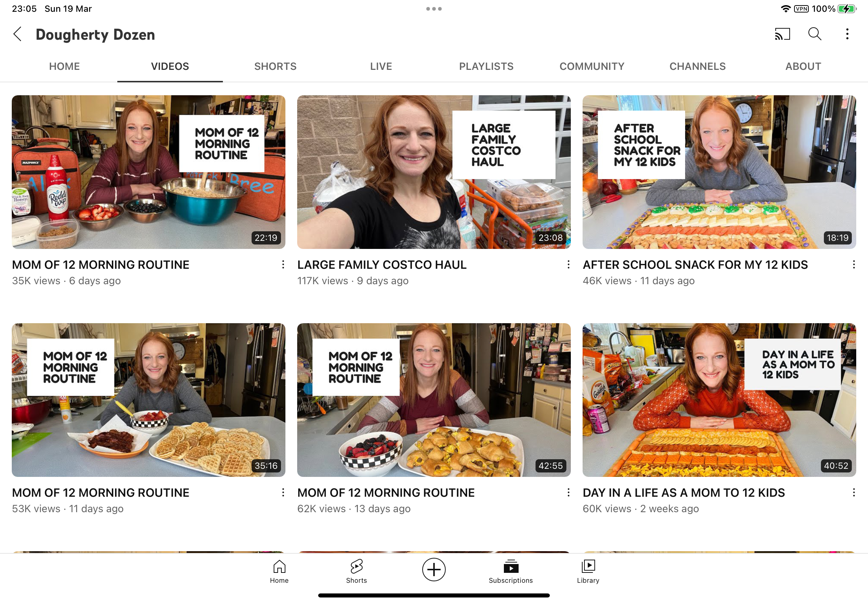
Task: Tap the three-dot multitasking indicator at top
Action: coord(434,9)
